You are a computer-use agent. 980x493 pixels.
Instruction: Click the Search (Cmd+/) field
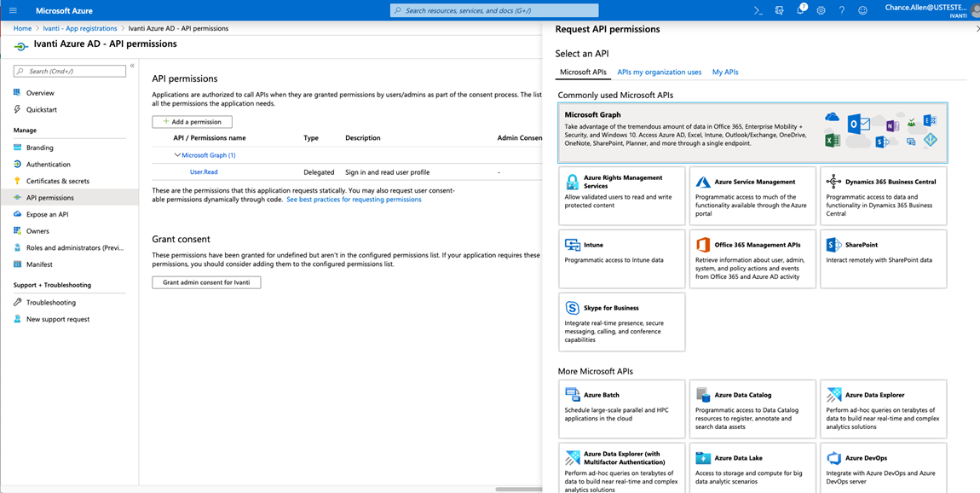(x=69, y=71)
